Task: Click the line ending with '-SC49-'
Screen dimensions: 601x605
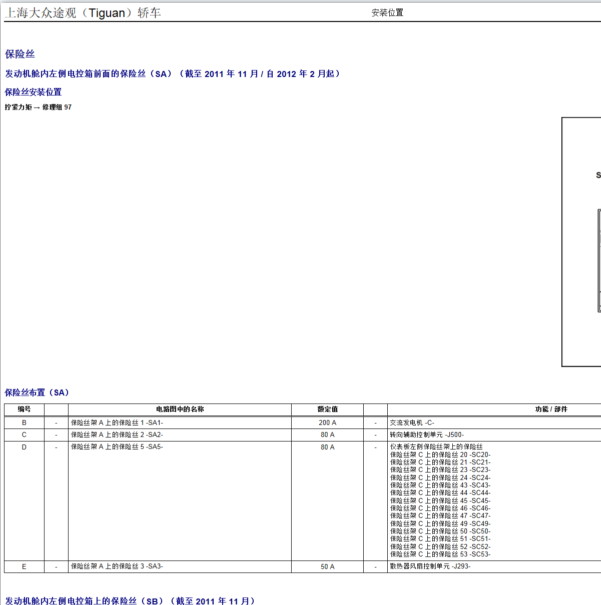Action: 440,524
